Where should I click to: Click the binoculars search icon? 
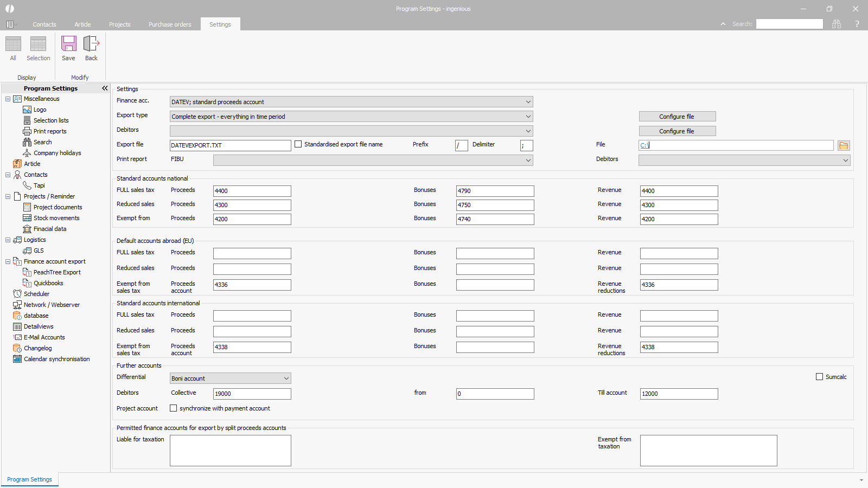tap(837, 24)
